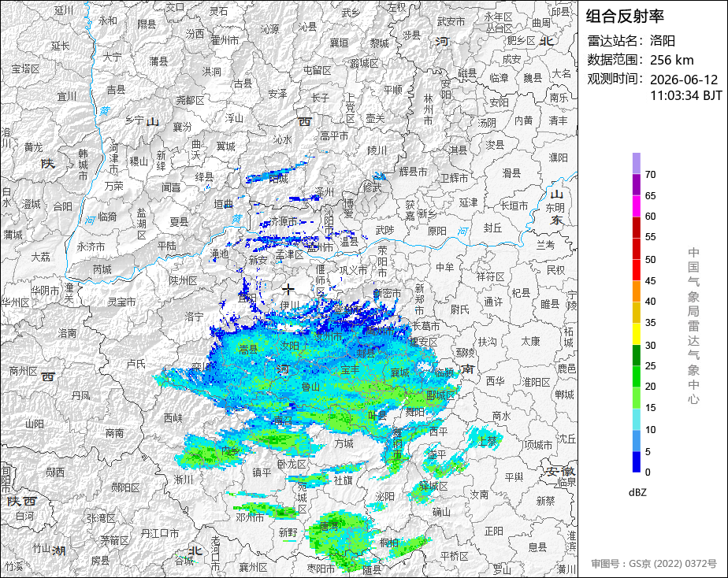Click the magenta 60-65 dBZ legend swatch
This screenshot has width=728, height=578.
click(637, 206)
